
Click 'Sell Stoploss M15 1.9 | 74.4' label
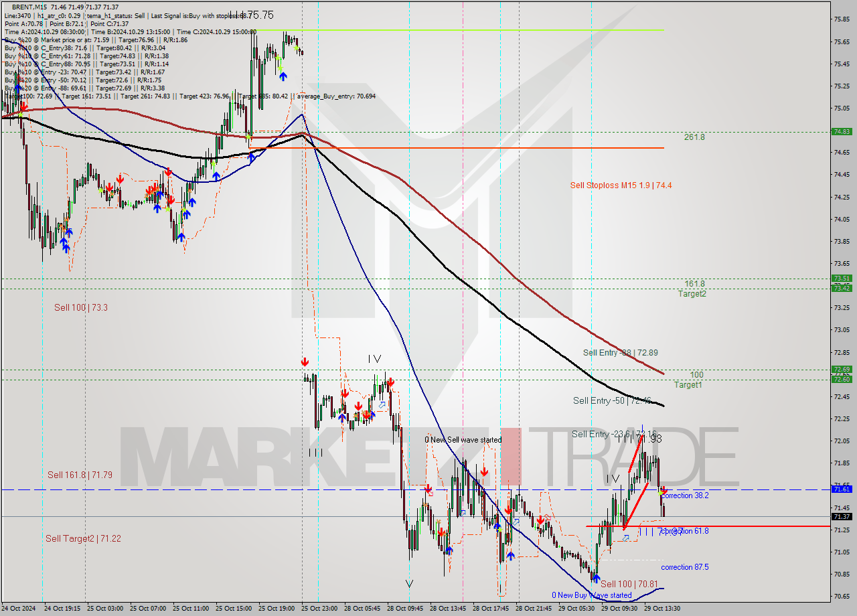coord(621,185)
